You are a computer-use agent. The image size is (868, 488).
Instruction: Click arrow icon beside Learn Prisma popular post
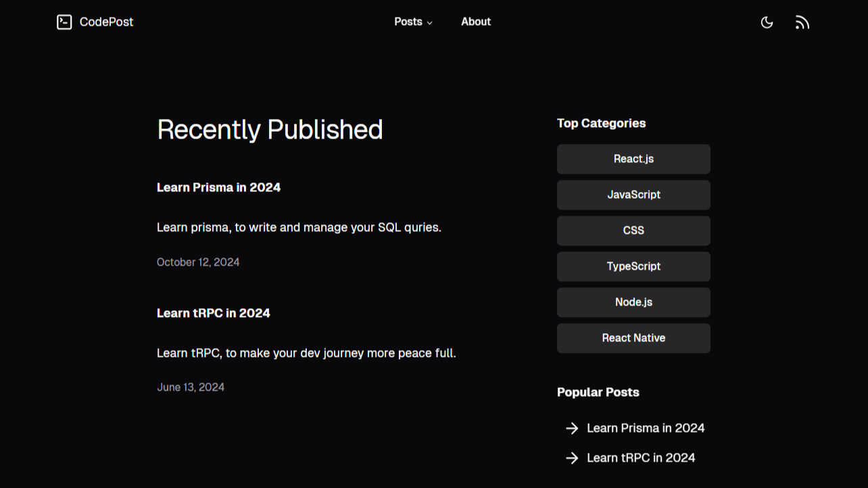tap(572, 429)
